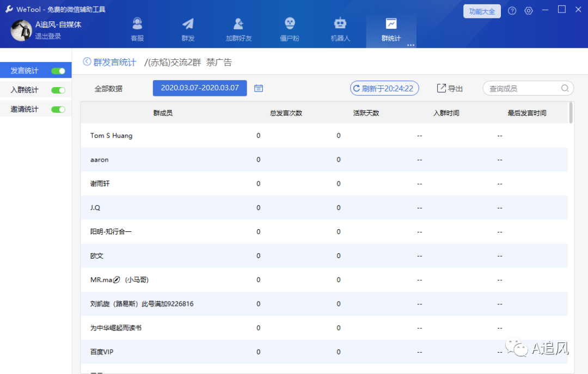Open the 加群好友 add friends tab

coord(238,29)
